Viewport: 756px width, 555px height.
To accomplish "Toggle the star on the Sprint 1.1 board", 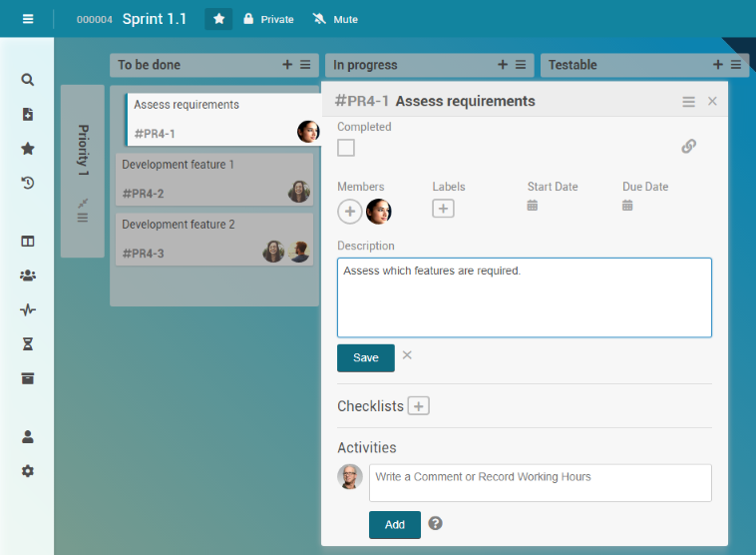I will 218,19.
